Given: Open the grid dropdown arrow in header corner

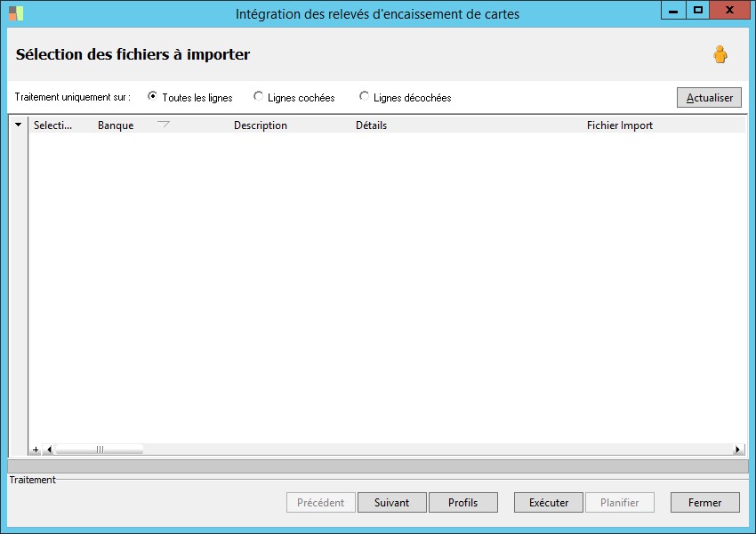Looking at the screenshot, I should click(19, 125).
